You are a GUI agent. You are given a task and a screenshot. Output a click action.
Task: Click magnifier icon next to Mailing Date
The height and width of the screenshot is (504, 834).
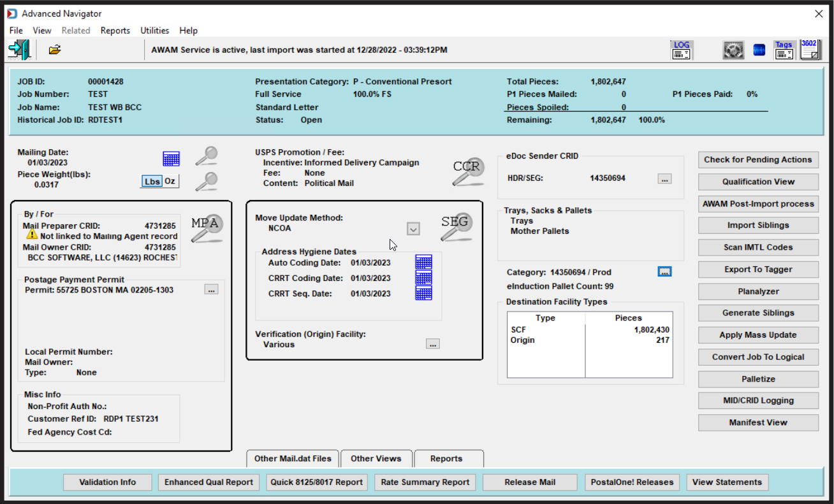click(x=207, y=156)
